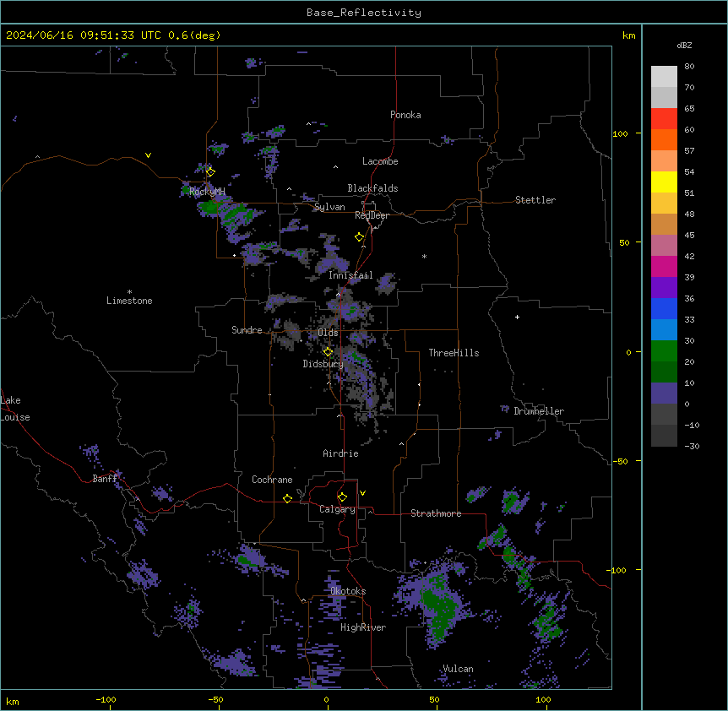Select the blue 36-33 dBZ legend color
This screenshot has width=728, height=711.
pos(664,308)
